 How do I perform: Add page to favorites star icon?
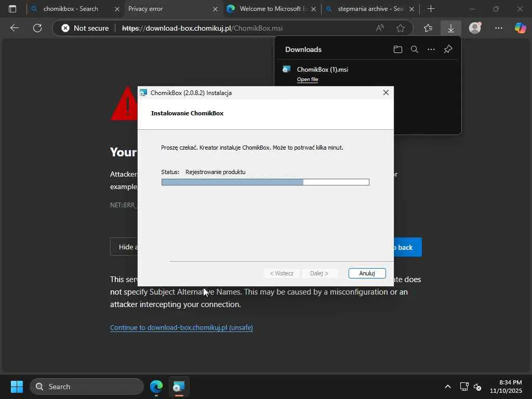coord(401,28)
